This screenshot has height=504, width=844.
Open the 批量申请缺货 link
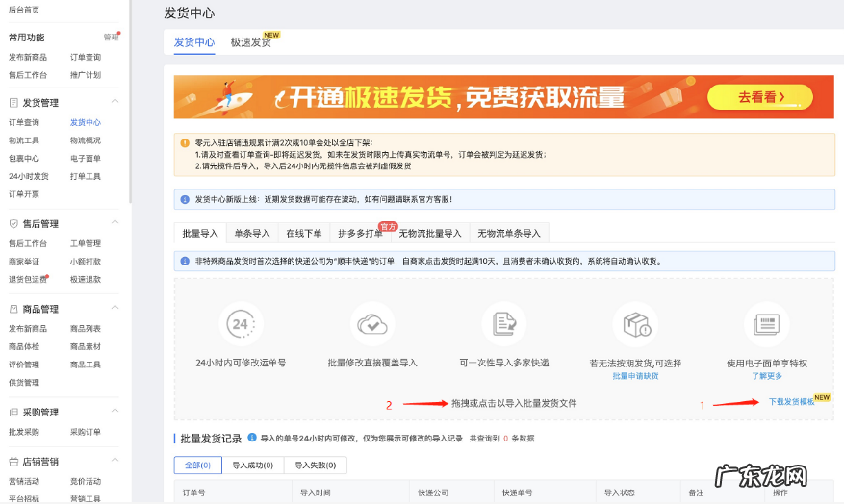(636, 376)
